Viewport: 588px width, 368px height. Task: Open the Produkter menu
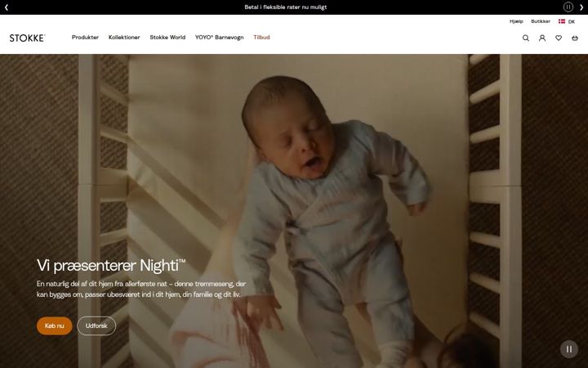click(85, 37)
